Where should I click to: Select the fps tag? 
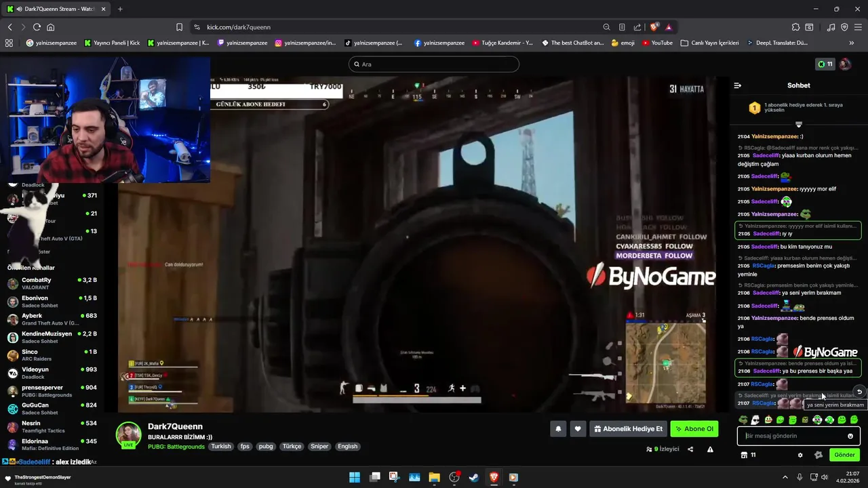tap(245, 447)
